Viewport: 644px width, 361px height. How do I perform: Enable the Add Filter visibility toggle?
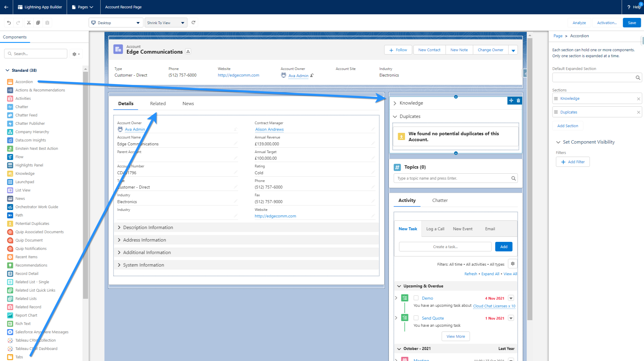click(x=573, y=161)
